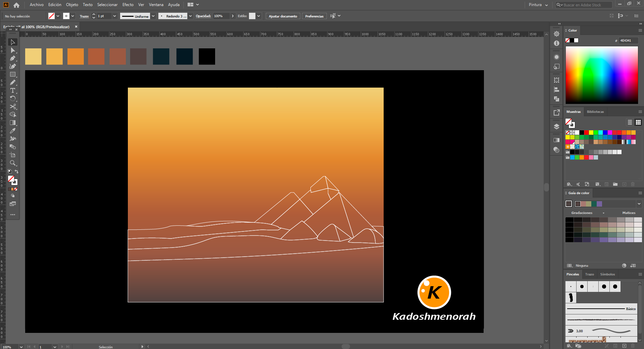Change screen mode button in toolbar
The image size is (644, 349).
point(13,204)
